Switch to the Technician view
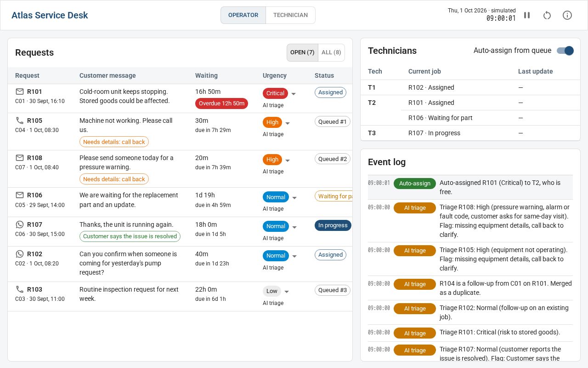This screenshot has width=588, height=368. [x=290, y=15]
